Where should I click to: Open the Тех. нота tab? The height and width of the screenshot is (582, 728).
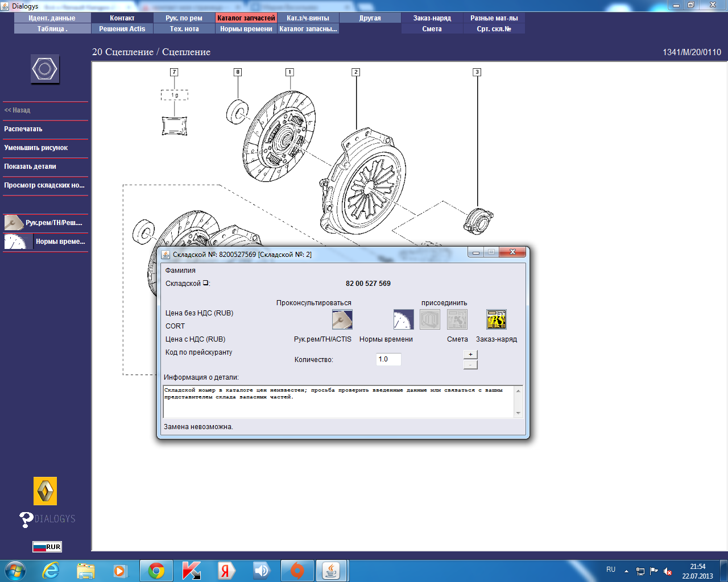pyautogui.click(x=184, y=29)
